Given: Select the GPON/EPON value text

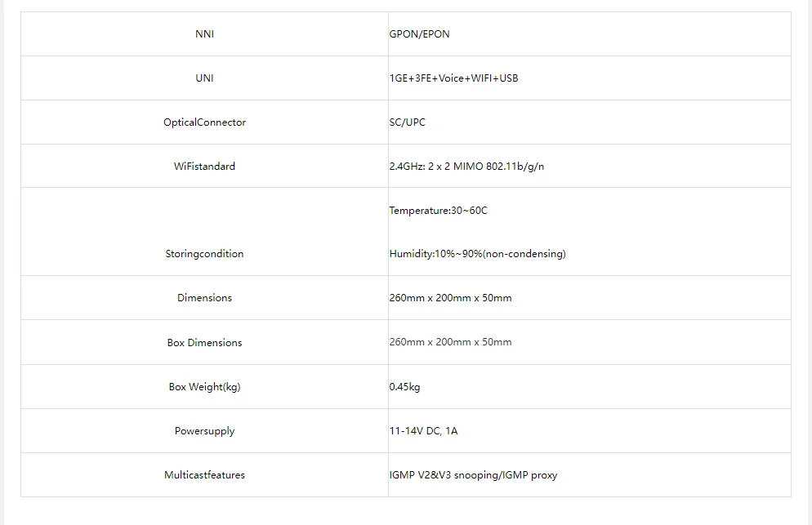Looking at the screenshot, I should (419, 34).
